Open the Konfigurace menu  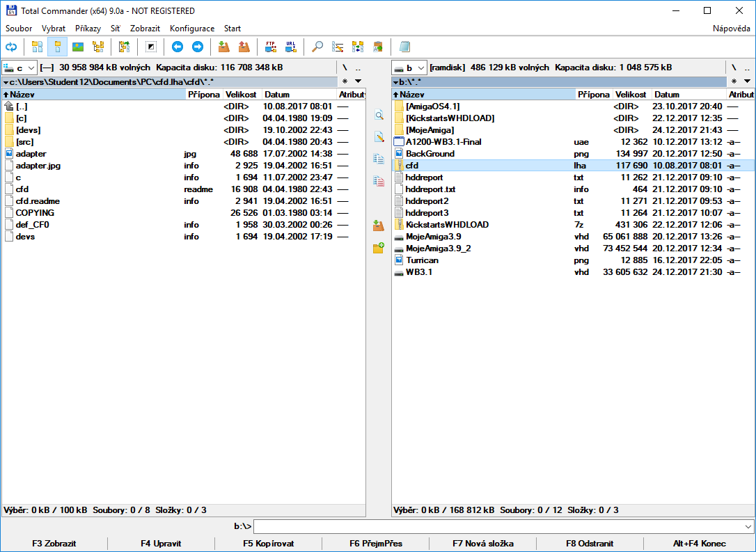(x=192, y=29)
